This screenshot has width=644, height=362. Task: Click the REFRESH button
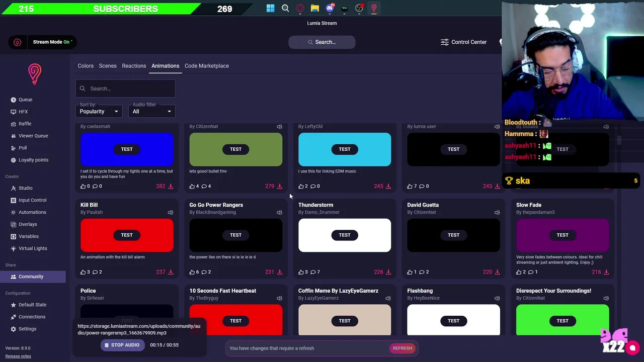pyautogui.click(x=403, y=348)
